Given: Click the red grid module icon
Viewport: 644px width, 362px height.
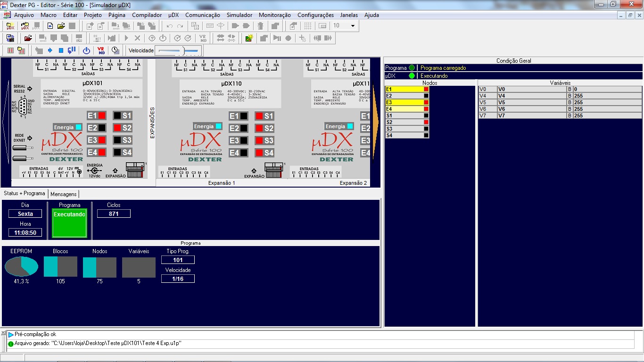Looking at the screenshot, I should (x=10, y=50).
